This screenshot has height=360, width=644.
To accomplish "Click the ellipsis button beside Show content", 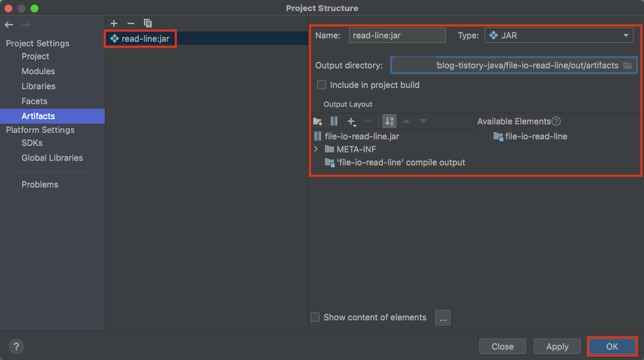I will click(443, 318).
